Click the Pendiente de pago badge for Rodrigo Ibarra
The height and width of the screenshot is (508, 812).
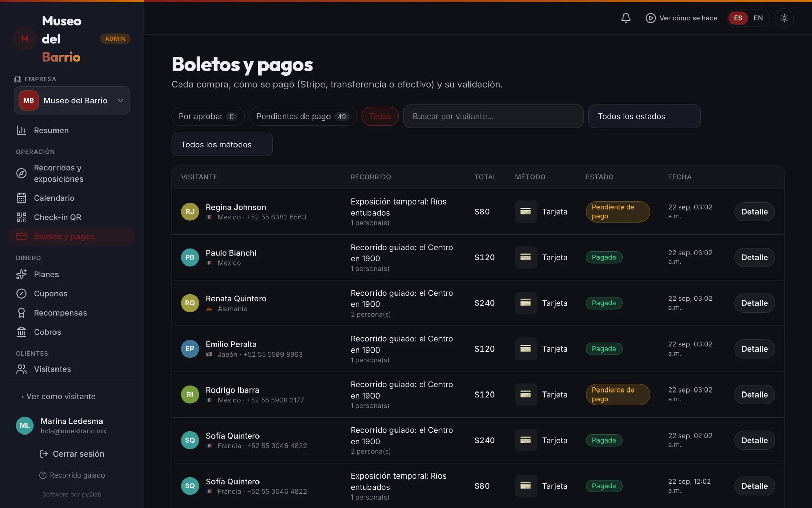tap(617, 395)
